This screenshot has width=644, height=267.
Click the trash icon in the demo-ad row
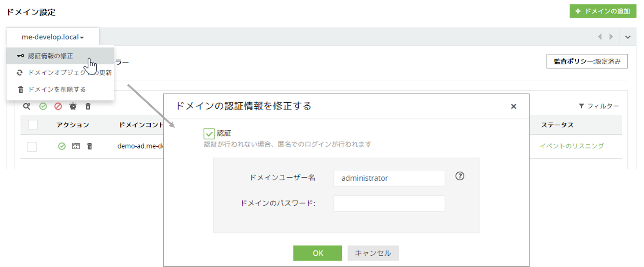(x=90, y=146)
